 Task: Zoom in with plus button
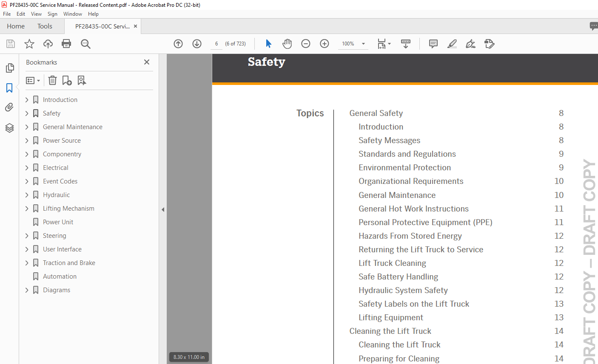click(x=325, y=44)
